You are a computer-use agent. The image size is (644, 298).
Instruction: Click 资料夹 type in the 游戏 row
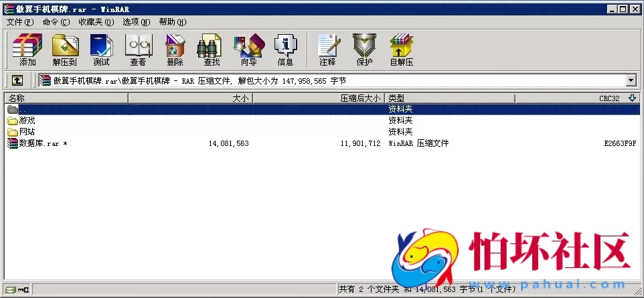pos(400,121)
